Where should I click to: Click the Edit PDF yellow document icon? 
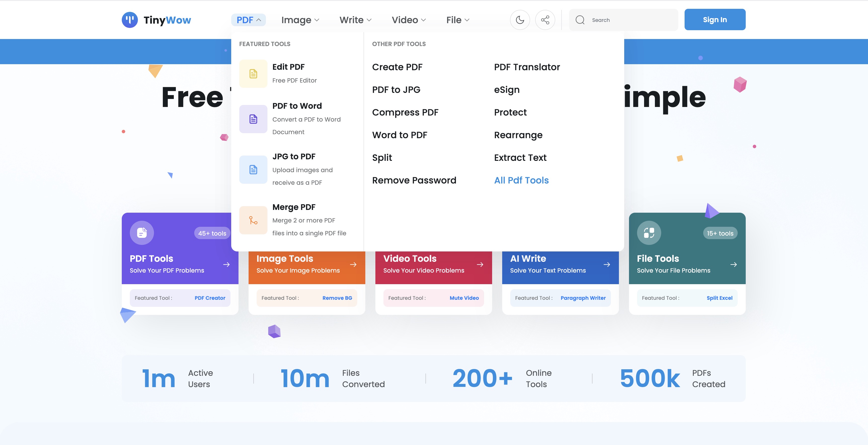coord(253,74)
